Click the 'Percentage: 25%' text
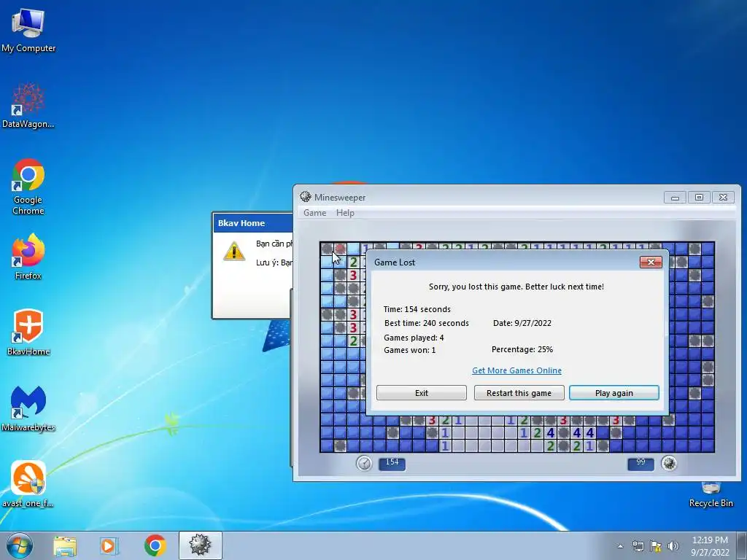Screen dimensions: 747x560 (522, 349)
